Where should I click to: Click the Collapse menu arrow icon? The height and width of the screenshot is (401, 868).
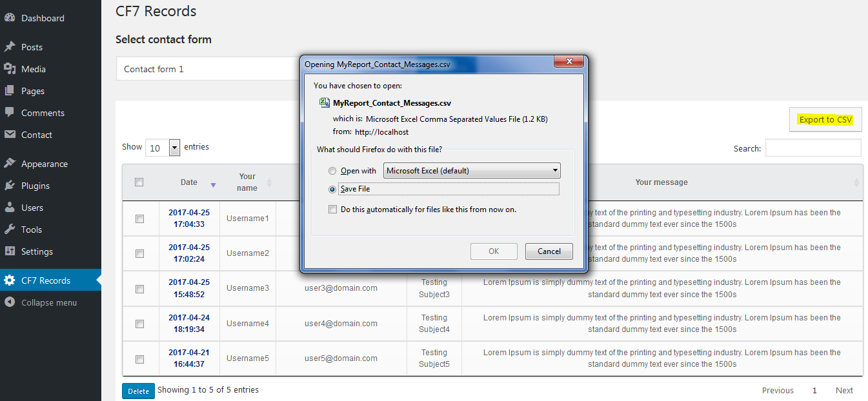(10, 302)
